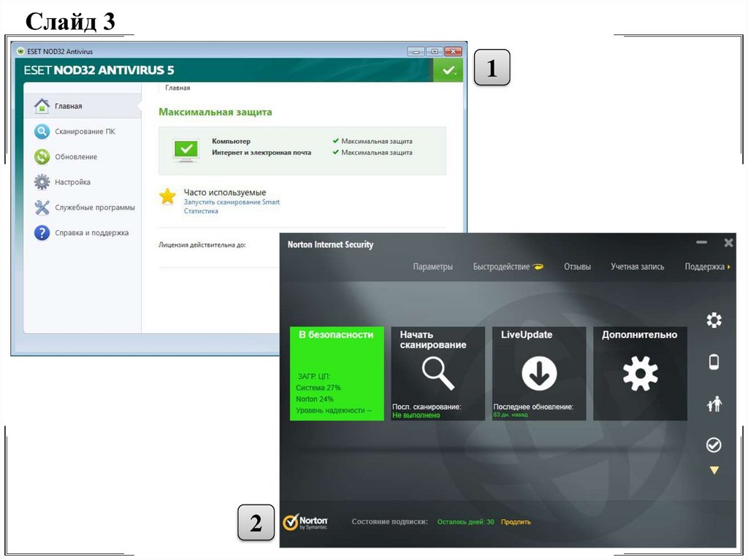Click the Запустить сканирование Smart link
The height and width of the screenshot is (560, 748).
(232, 202)
